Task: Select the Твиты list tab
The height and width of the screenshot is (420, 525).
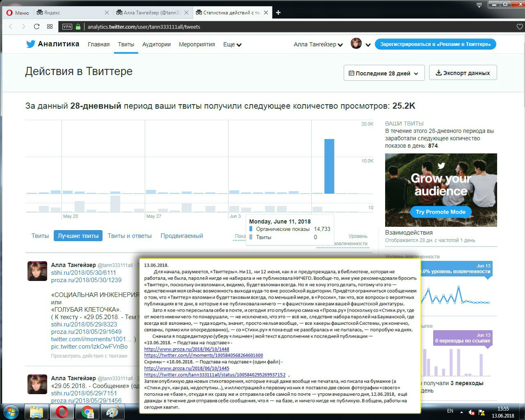Action: [40, 236]
